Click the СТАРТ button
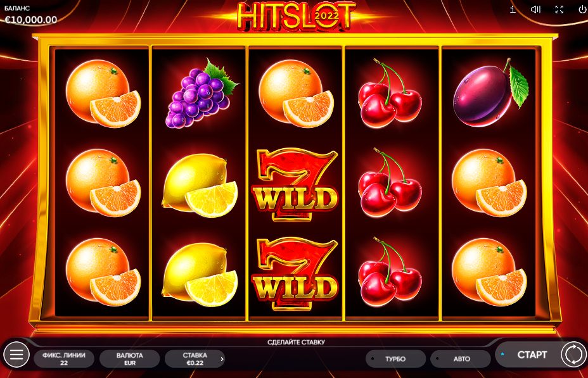The height and width of the screenshot is (378, 588). 532,355
